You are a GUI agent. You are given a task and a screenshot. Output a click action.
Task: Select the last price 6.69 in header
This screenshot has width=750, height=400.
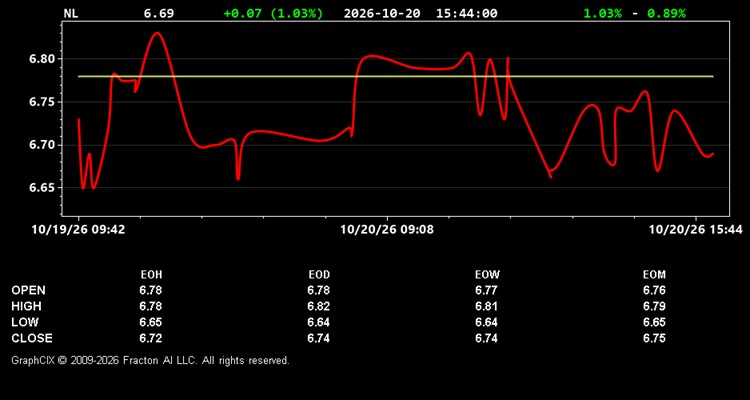(159, 13)
